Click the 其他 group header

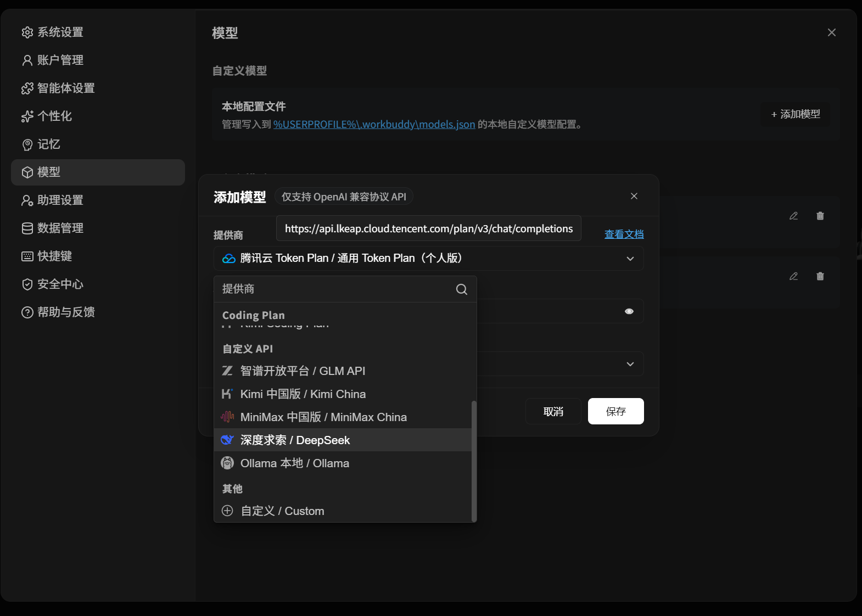point(232,489)
